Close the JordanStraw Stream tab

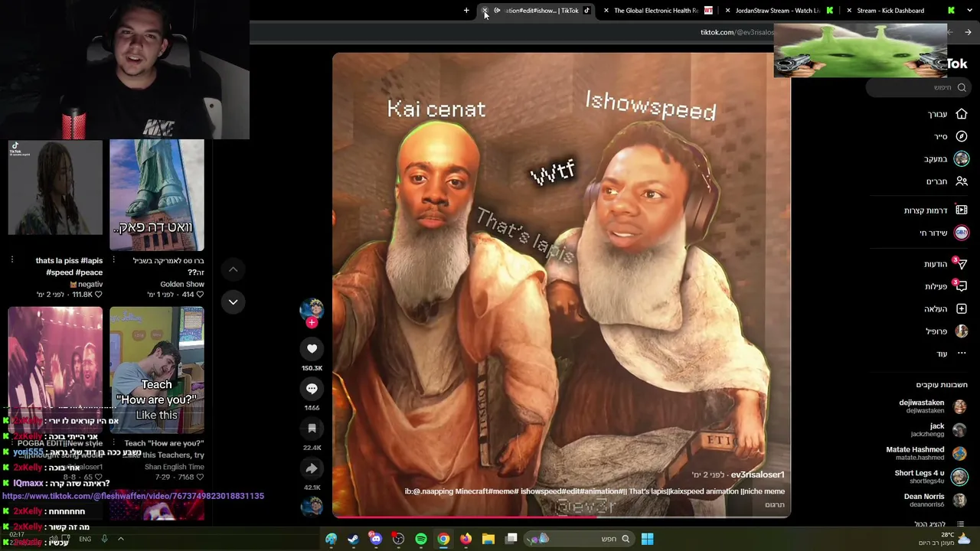pyautogui.click(x=727, y=11)
